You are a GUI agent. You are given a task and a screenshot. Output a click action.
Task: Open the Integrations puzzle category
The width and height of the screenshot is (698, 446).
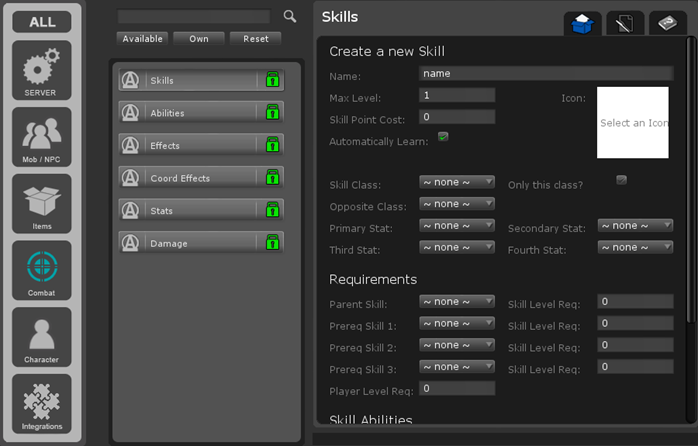pyautogui.click(x=41, y=403)
